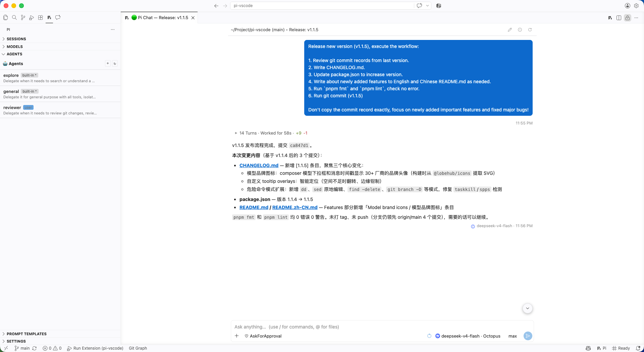This screenshot has width=644, height=352.
Task: Show session info icon in chat header
Action: [520, 30]
